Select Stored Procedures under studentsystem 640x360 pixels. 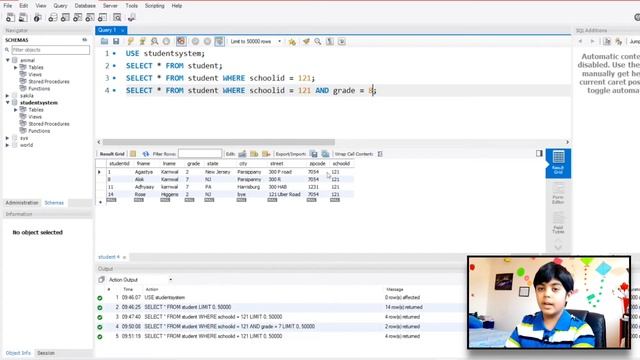click(49, 124)
